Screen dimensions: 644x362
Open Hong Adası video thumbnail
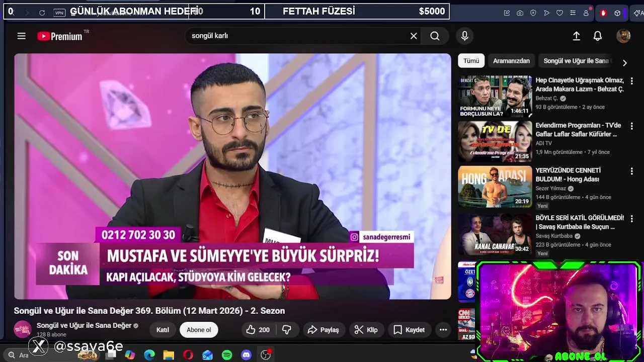[x=495, y=187]
